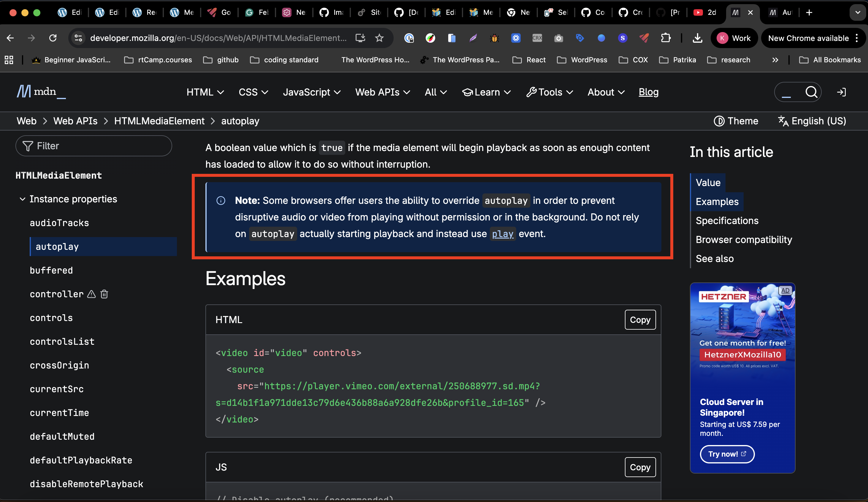Follow the play event link
Viewport: 868px width, 502px height.
tap(502, 234)
